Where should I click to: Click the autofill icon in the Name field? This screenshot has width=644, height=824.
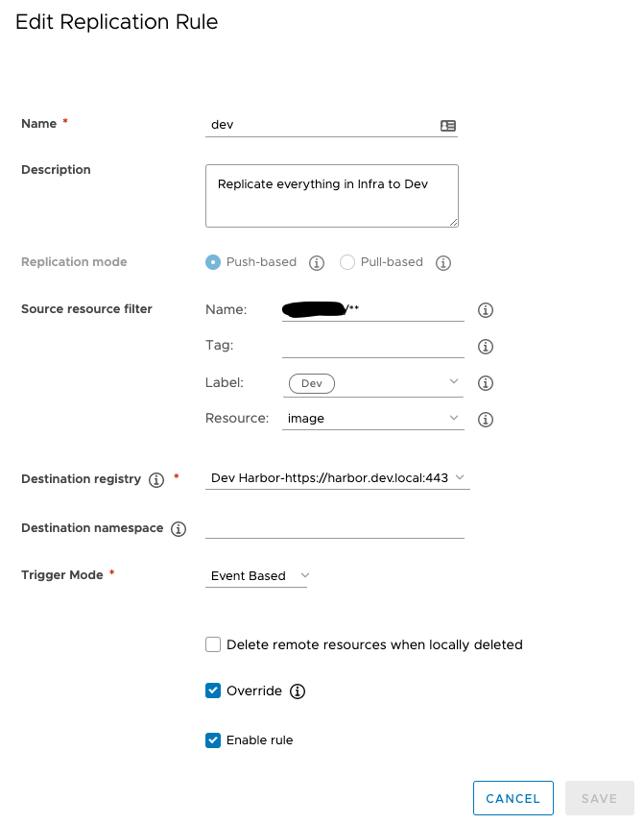click(x=447, y=125)
